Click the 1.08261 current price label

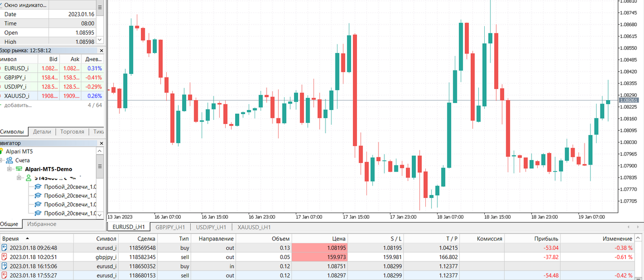click(629, 100)
